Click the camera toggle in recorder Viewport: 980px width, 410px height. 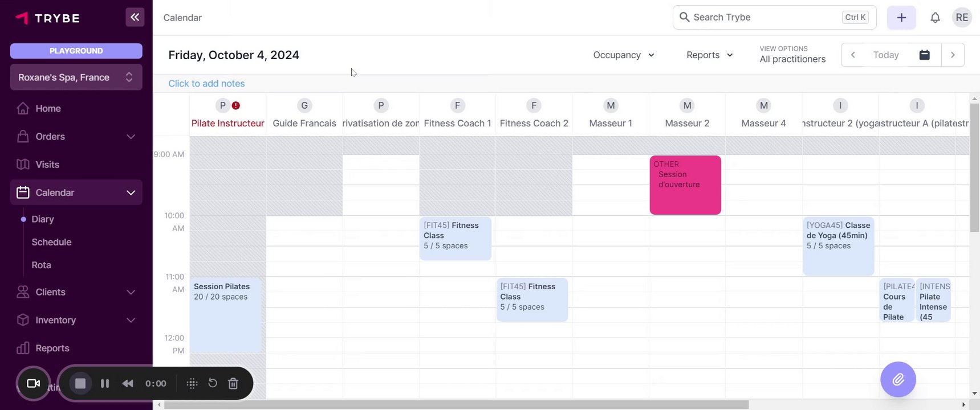tap(34, 383)
